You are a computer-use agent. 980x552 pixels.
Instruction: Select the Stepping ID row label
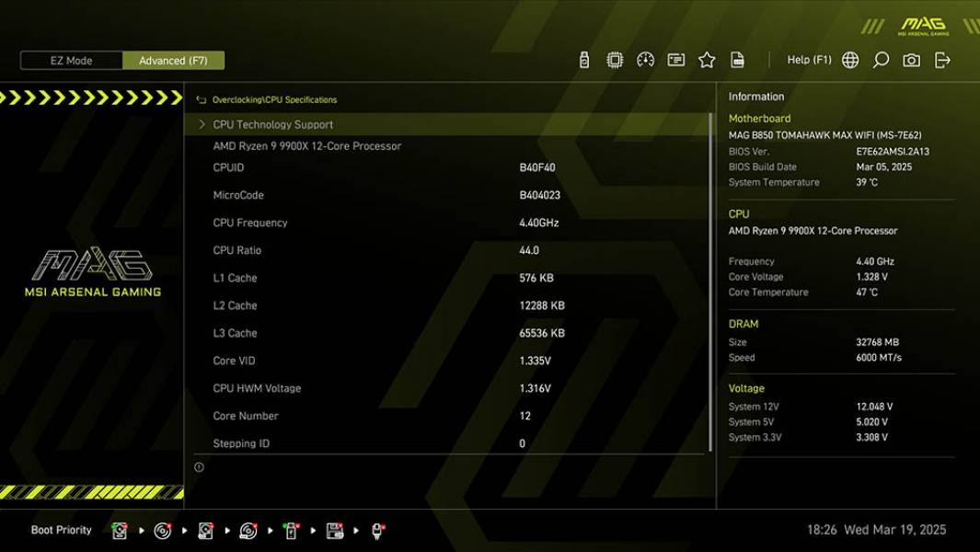[x=241, y=443]
